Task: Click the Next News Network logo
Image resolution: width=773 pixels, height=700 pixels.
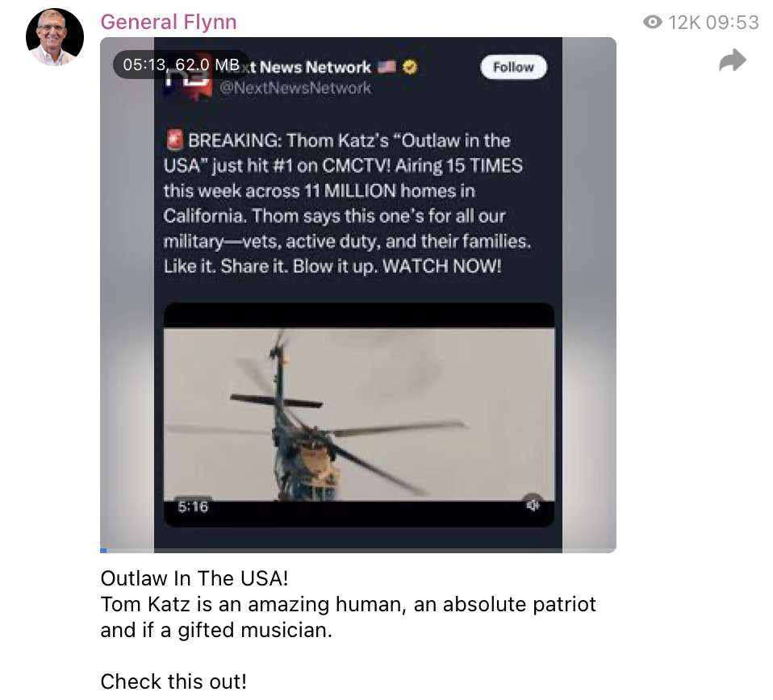Action: pos(190,78)
